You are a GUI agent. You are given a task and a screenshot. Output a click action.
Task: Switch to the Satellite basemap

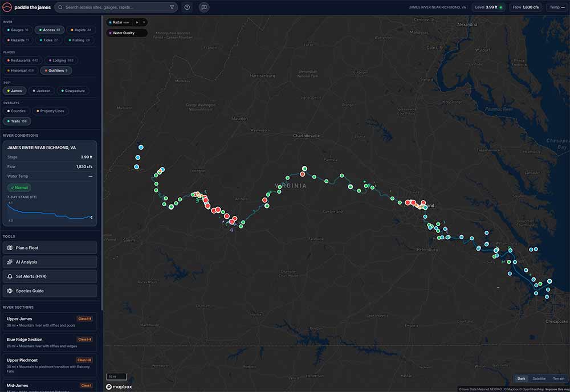539,378
